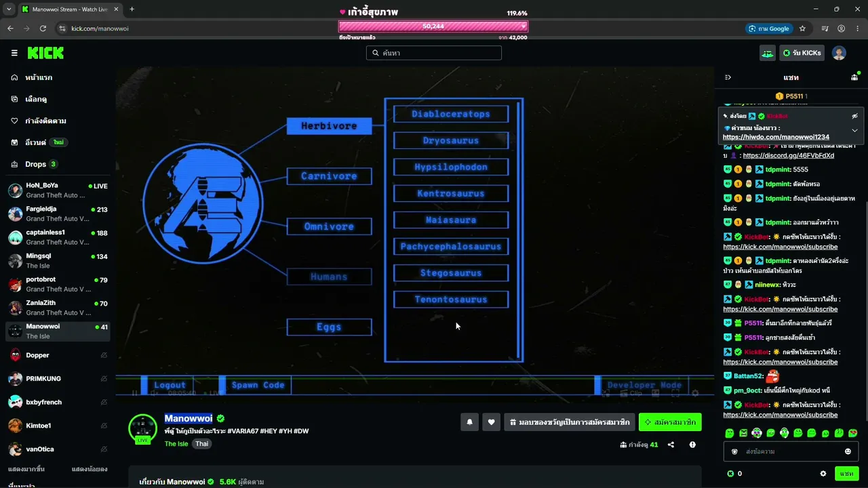Click the รับ KICKs button

point(802,53)
